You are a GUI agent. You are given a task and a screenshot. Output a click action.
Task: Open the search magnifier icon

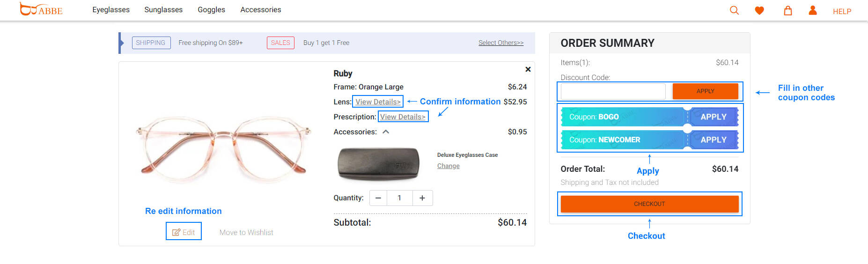[734, 10]
